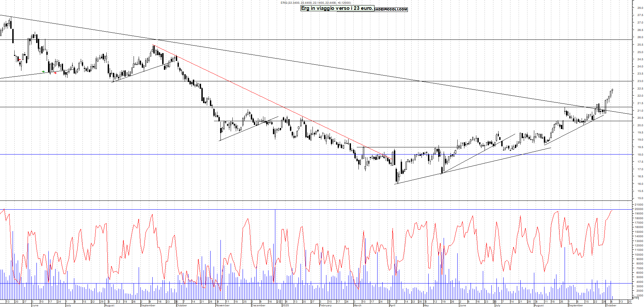
Task: Click the April label on the time axis
Action: tap(392, 305)
